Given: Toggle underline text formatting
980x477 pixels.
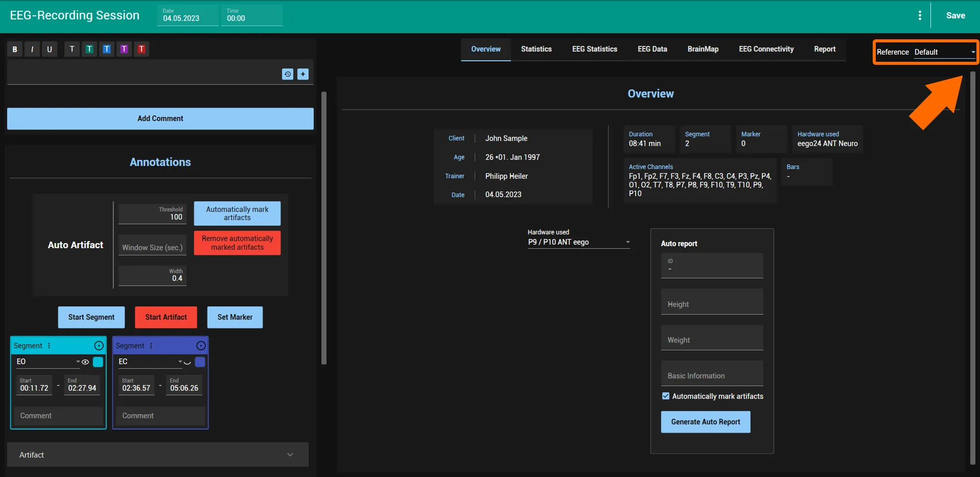Looking at the screenshot, I should coord(50,49).
